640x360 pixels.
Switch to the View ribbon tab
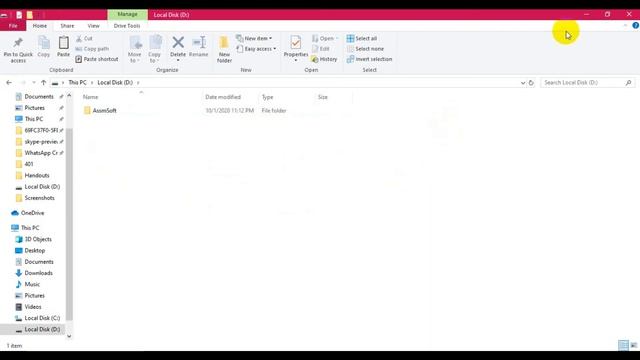(93, 26)
